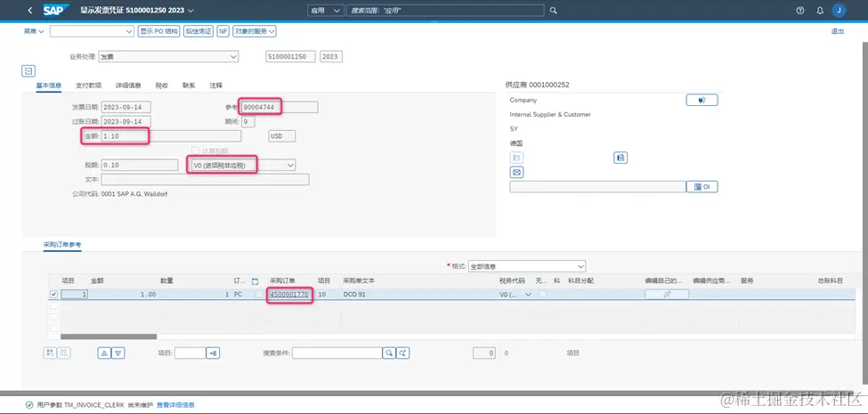Click the 退出 link
868x414 pixels.
[x=838, y=31]
